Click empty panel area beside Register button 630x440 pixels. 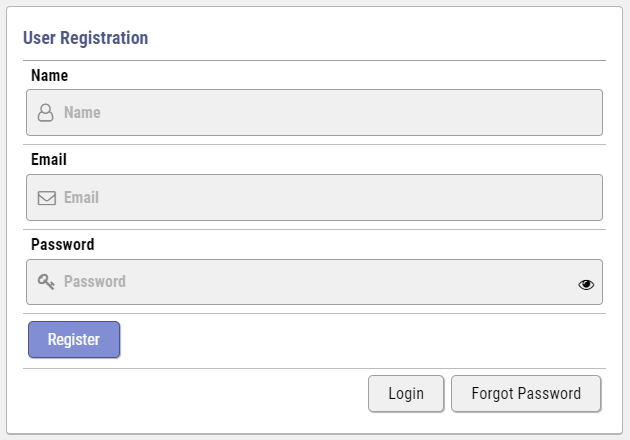pos(362,340)
